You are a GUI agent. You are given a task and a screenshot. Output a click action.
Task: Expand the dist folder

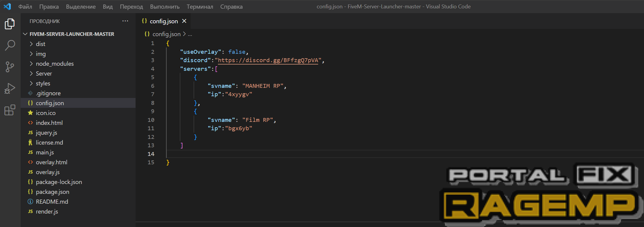point(31,44)
